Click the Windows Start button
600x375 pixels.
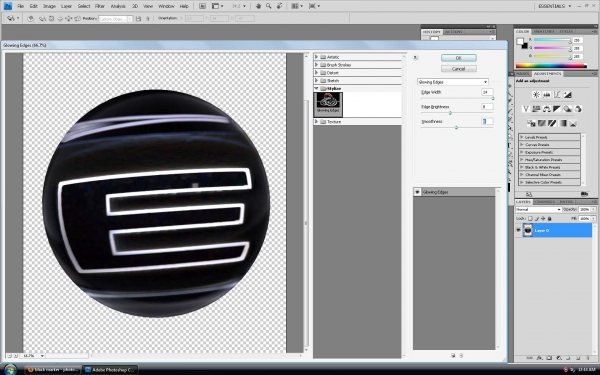coord(10,370)
